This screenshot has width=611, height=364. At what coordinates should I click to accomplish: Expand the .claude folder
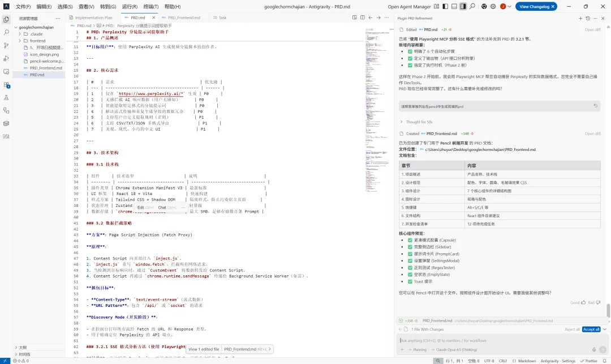point(20,34)
